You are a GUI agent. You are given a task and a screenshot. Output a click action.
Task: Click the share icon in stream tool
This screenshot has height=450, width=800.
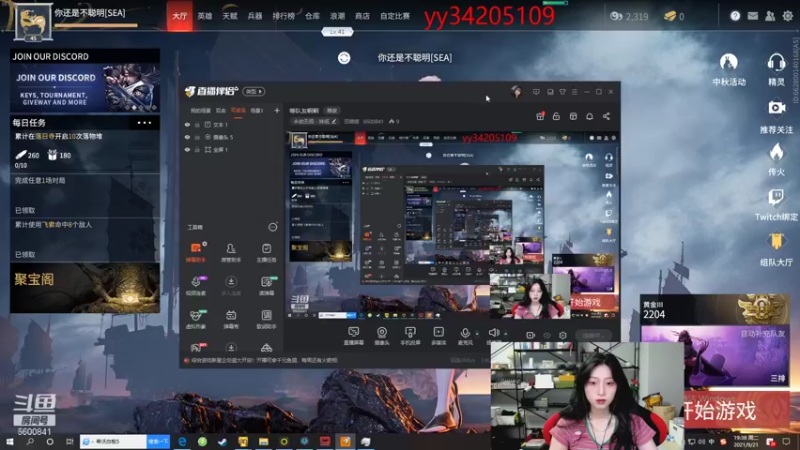(x=606, y=116)
